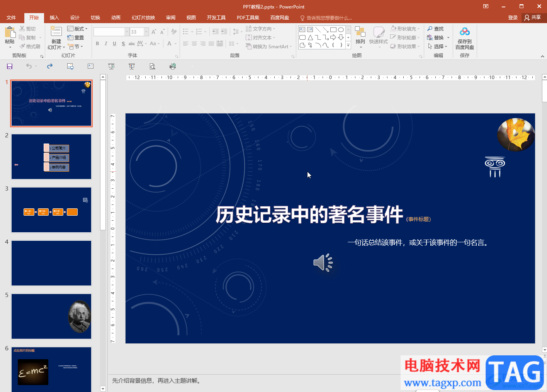
Task: Open the Shape Effects (形状效果) dropdown
Action: (x=405, y=47)
